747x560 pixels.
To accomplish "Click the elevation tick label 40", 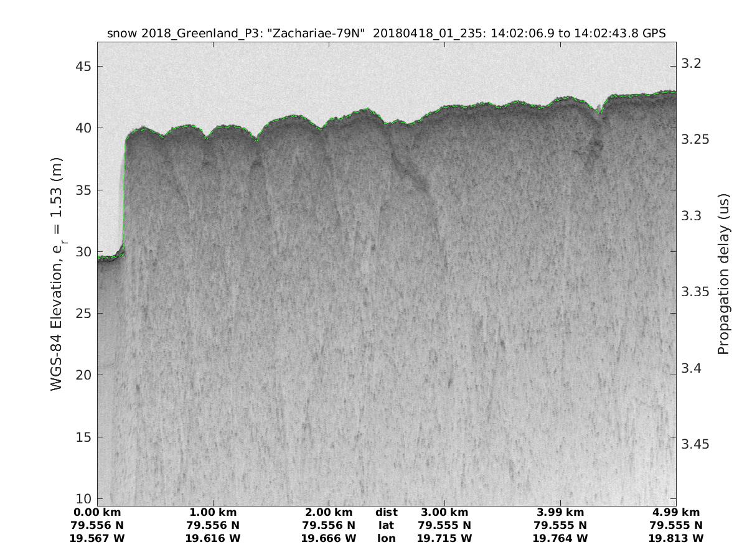I will [83, 128].
